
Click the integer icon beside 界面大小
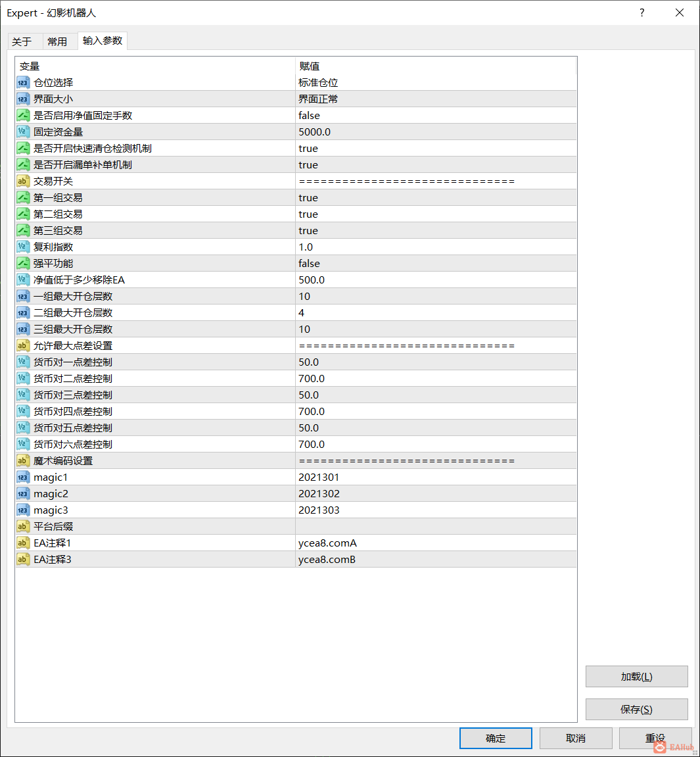23,99
